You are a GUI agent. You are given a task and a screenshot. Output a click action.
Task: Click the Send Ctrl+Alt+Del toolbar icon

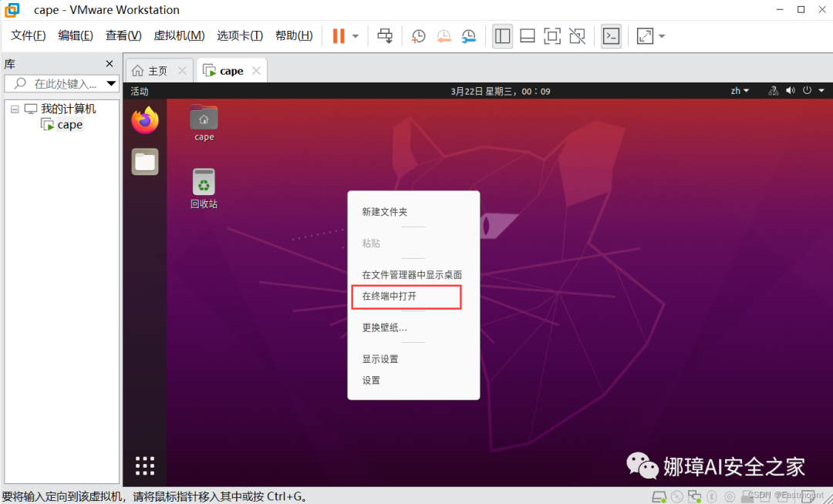pyautogui.click(x=385, y=36)
